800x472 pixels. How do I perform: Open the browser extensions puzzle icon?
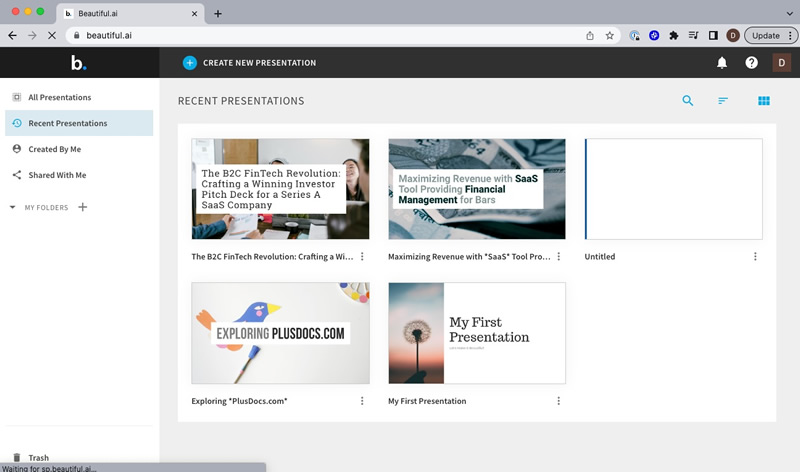[x=673, y=35]
